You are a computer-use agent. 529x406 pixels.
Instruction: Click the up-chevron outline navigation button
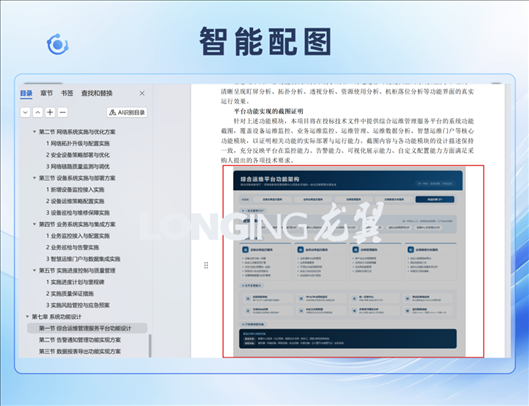[38, 112]
